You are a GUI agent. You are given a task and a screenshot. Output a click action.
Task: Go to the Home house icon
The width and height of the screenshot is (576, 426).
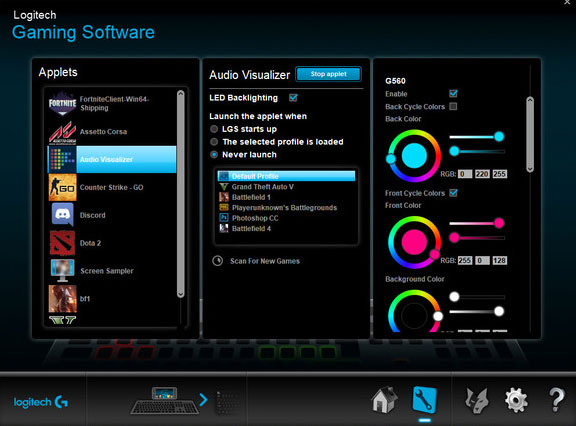[384, 400]
